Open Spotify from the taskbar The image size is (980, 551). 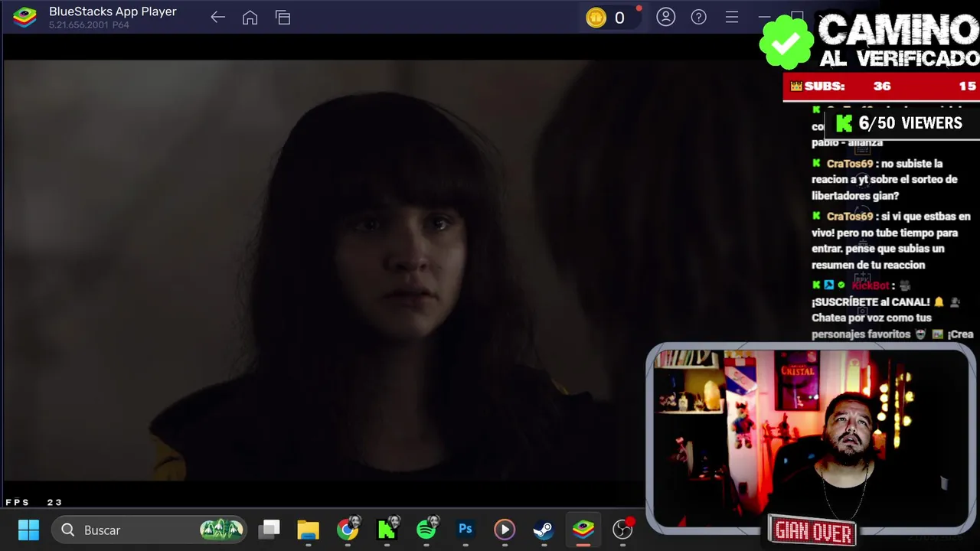click(426, 529)
